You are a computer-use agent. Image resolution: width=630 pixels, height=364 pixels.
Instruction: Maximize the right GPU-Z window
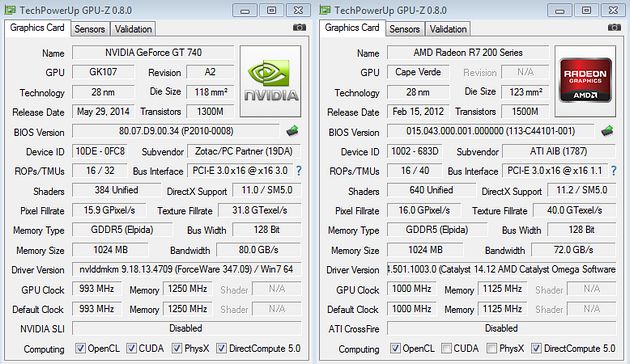(x=587, y=10)
